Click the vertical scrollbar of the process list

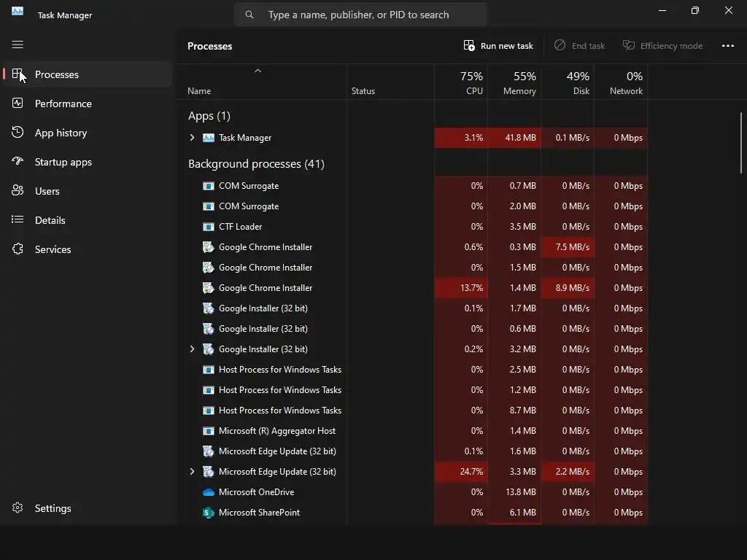click(741, 143)
